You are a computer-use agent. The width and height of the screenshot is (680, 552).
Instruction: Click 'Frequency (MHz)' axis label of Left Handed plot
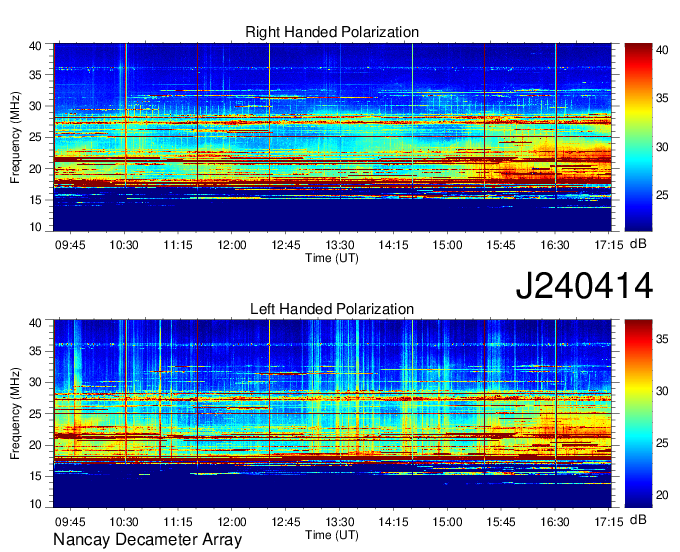16,414
